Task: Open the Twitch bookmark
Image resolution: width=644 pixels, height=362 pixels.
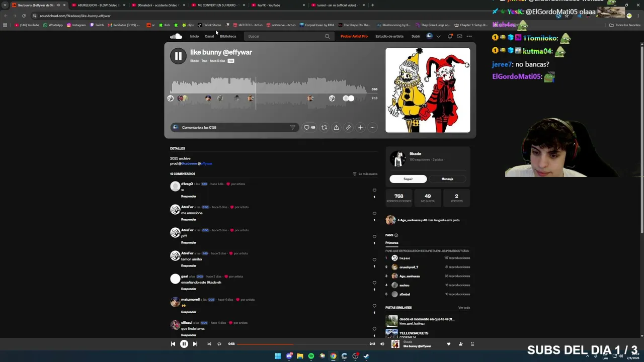Action: click(97, 25)
